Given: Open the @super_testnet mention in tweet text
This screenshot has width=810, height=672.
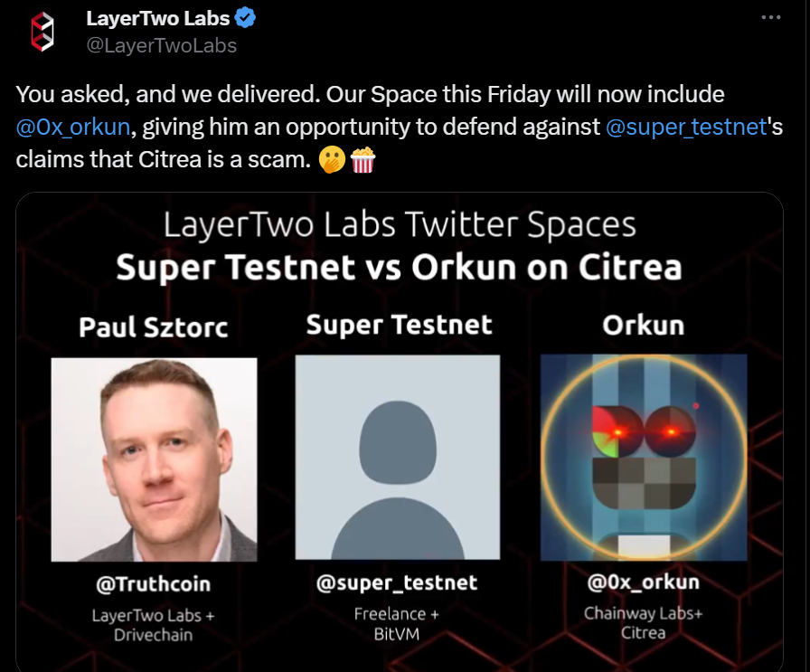Looking at the screenshot, I should 686,127.
